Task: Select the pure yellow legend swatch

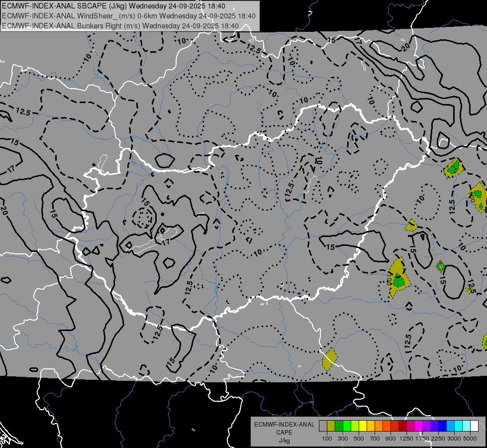Action: coord(363,426)
